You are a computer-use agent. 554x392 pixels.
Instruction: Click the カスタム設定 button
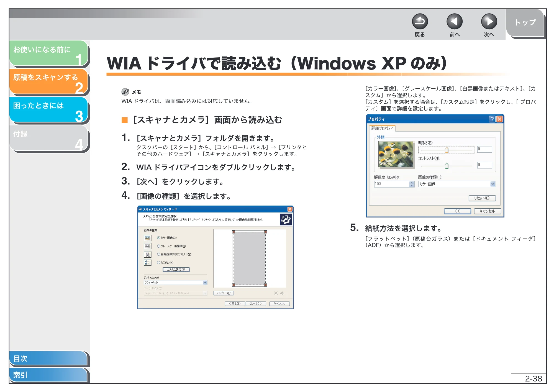tap(176, 269)
